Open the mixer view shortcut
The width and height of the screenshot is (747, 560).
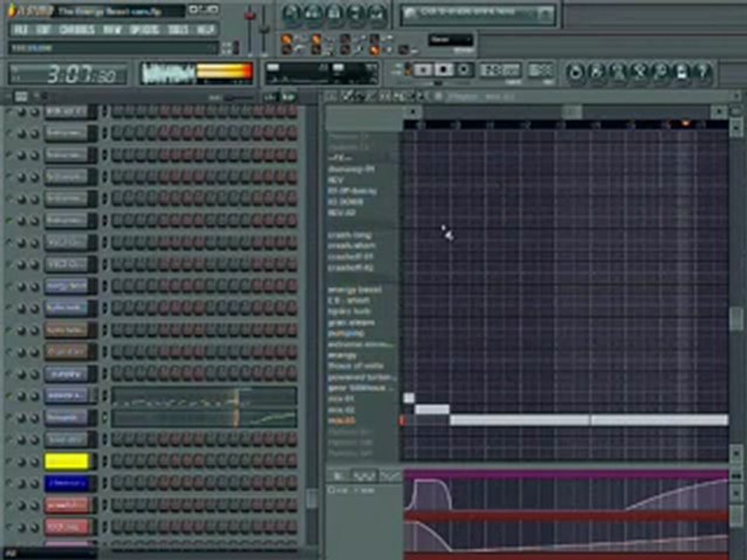point(377,16)
